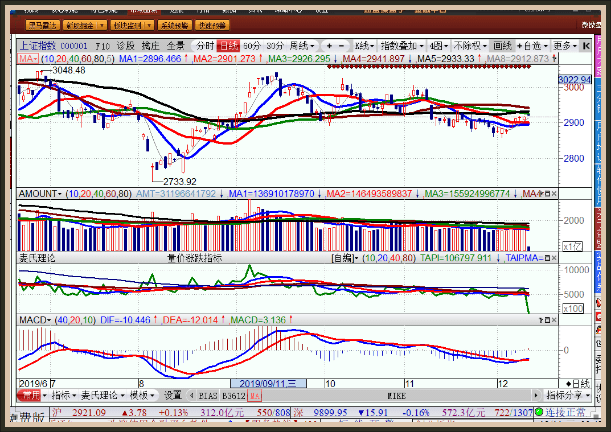The height and width of the screenshot is (432, 611).
Task: Click the AMOUNT header expand arrow icon
Action: click(x=541, y=194)
